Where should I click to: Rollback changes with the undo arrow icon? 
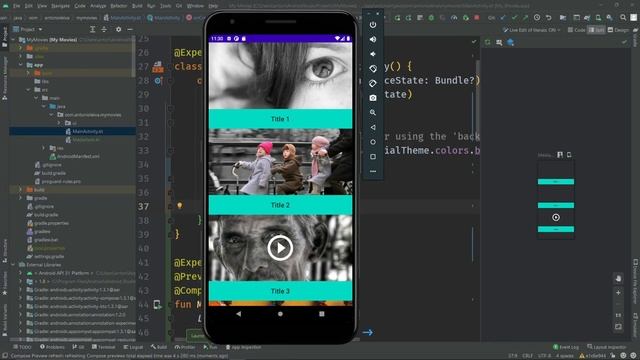[x=549, y=18]
